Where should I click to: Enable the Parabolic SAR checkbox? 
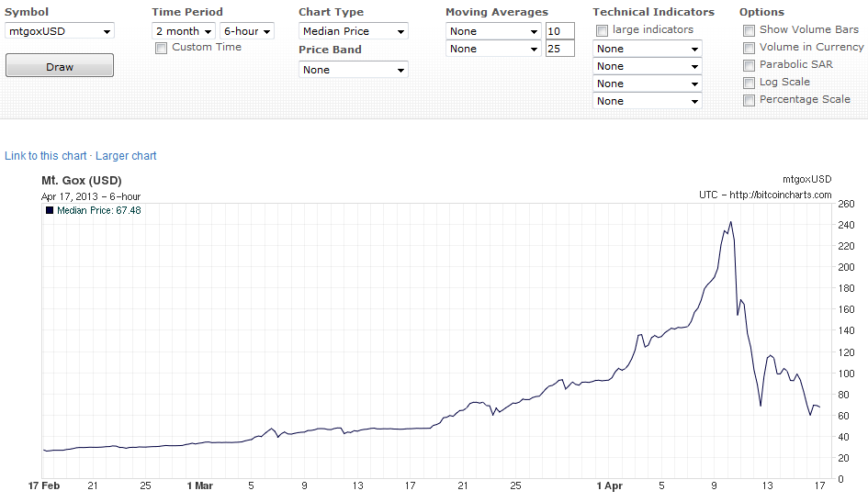(749, 65)
